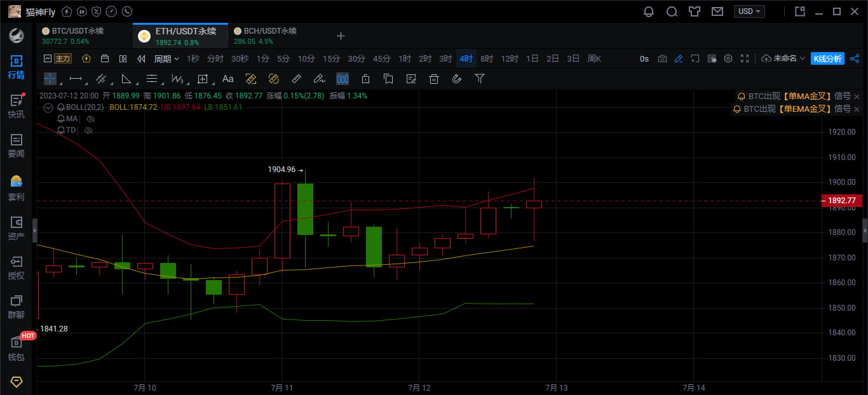Add a new chart tab with plus
Viewport: 868px width, 395px height.
[341, 36]
